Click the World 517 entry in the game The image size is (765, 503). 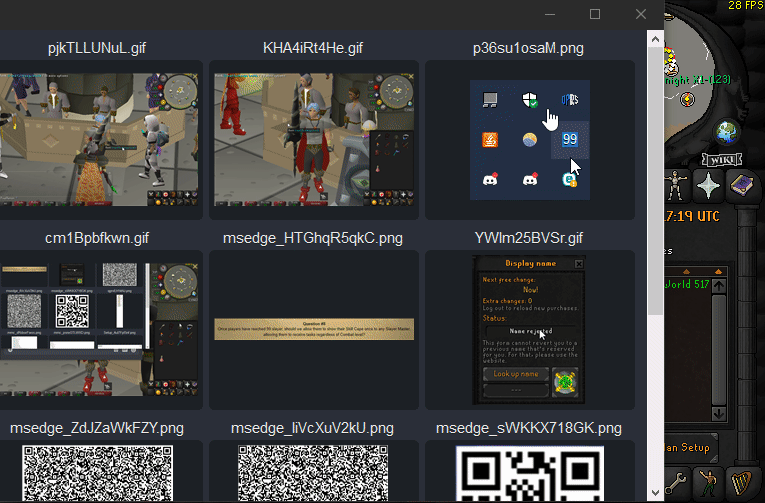[687, 284]
